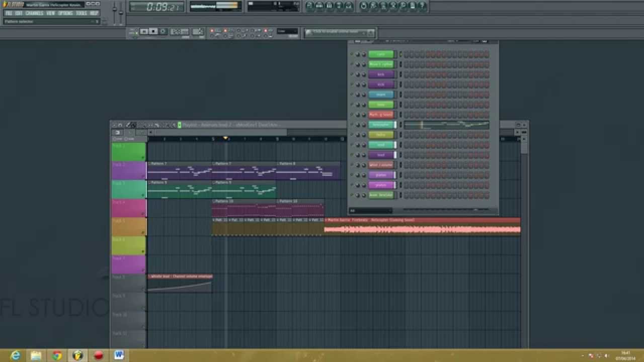Click the View mixer shortcut icon
This screenshot has width=644, height=362.
(x=349, y=6)
